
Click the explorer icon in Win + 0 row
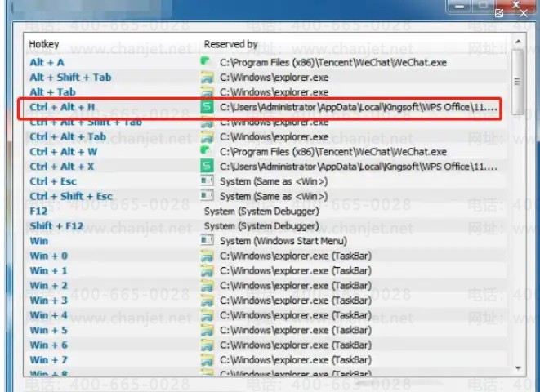(207, 256)
